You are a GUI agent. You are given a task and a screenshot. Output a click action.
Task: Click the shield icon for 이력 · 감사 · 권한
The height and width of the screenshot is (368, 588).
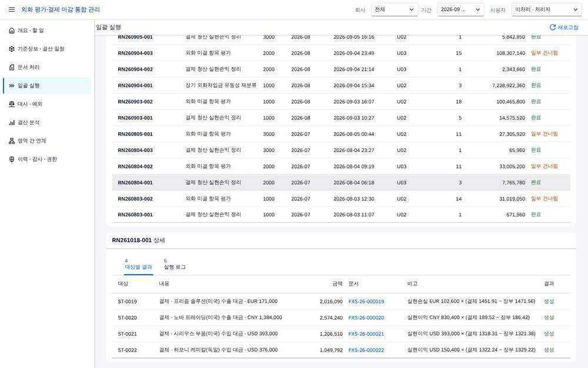click(x=12, y=159)
